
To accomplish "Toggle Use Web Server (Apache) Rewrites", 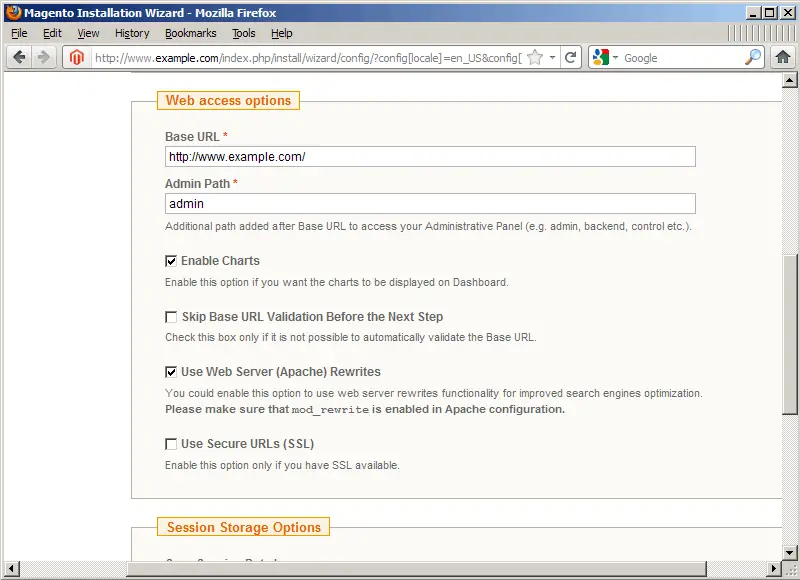I will pos(171,372).
